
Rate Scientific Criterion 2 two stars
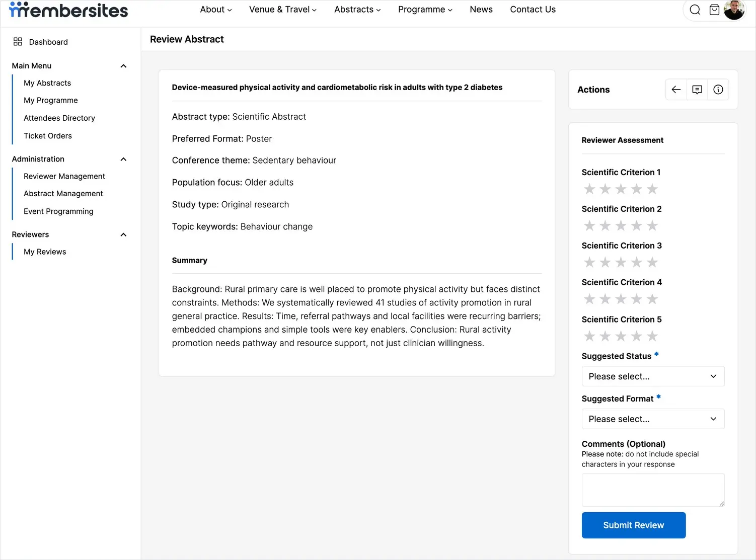pyautogui.click(x=605, y=226)
